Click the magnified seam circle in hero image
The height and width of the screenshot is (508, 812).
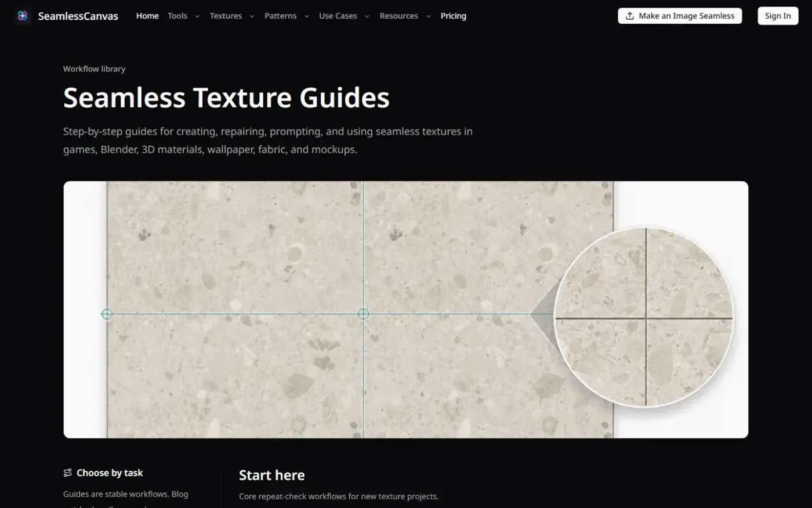point(644,317)
